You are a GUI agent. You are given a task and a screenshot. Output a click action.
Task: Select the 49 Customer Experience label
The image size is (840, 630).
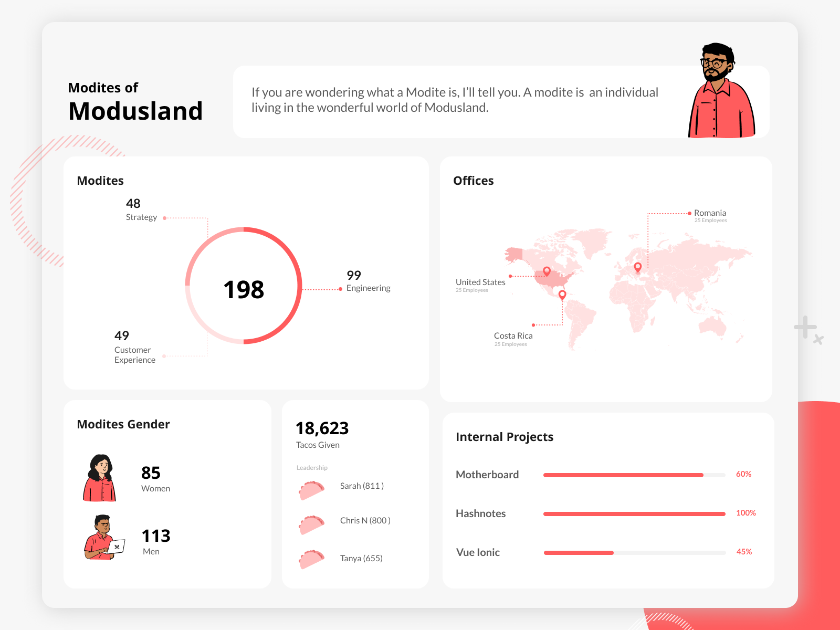(135, 347)
